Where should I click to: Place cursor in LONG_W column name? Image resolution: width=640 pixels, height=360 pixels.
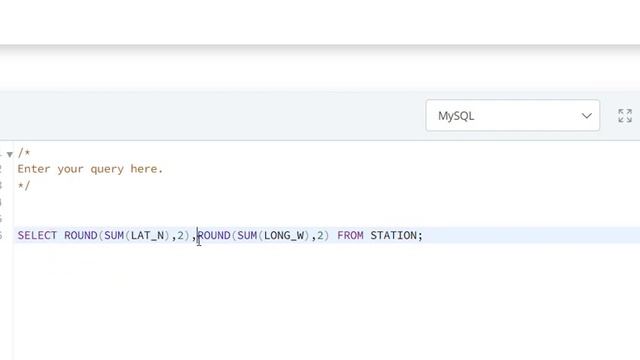[x=284, y=236]
